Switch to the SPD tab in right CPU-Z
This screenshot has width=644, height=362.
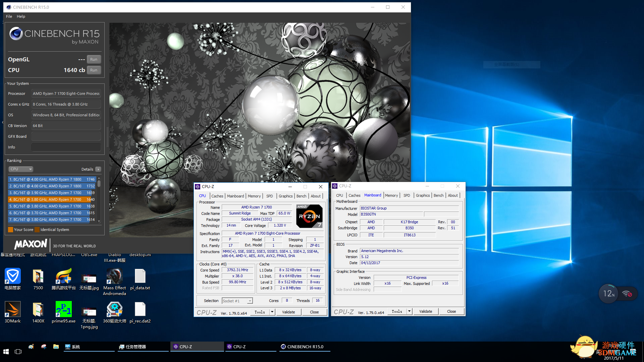point(407,195)
